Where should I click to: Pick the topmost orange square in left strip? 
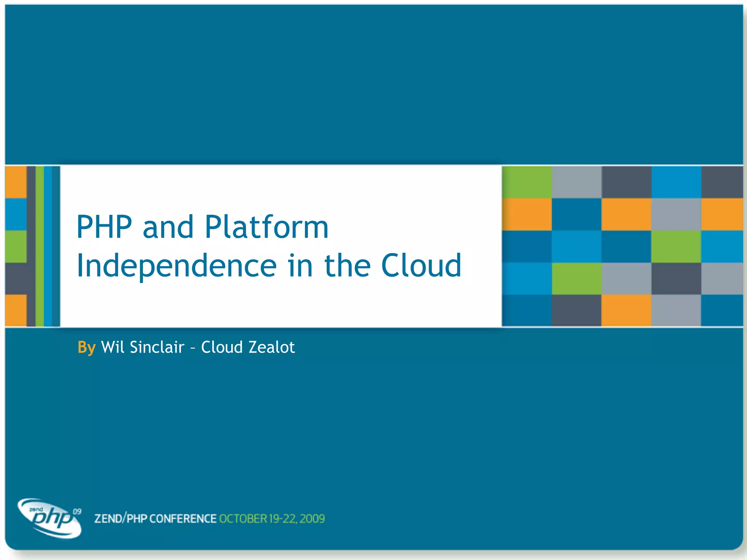(x=16, y=182)
